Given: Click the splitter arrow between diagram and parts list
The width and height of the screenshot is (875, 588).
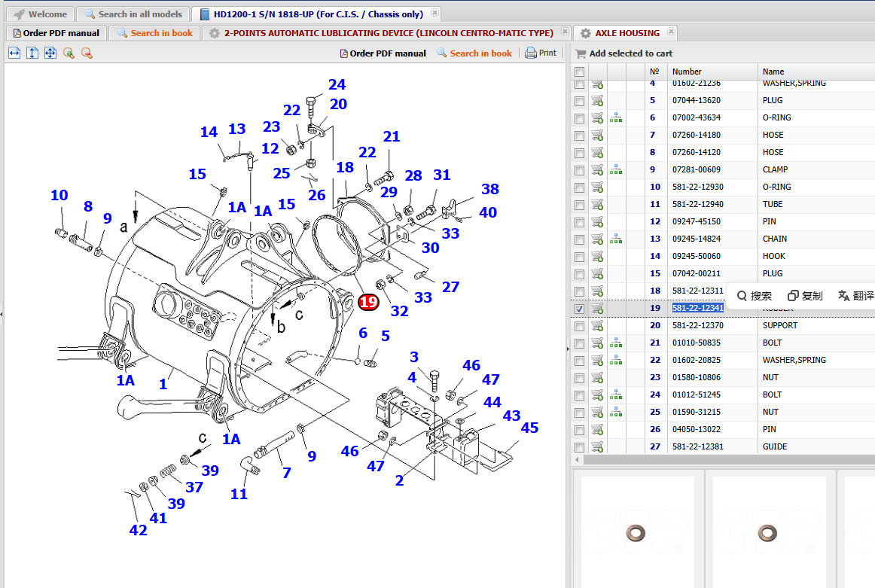Looking at the screenshot, I should (568, 349).
